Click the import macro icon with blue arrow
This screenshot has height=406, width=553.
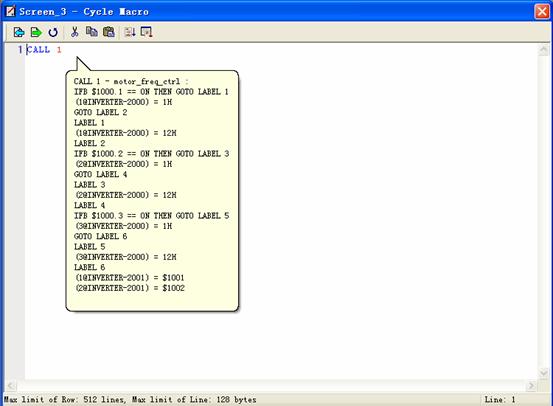click(x=19, y=32)
